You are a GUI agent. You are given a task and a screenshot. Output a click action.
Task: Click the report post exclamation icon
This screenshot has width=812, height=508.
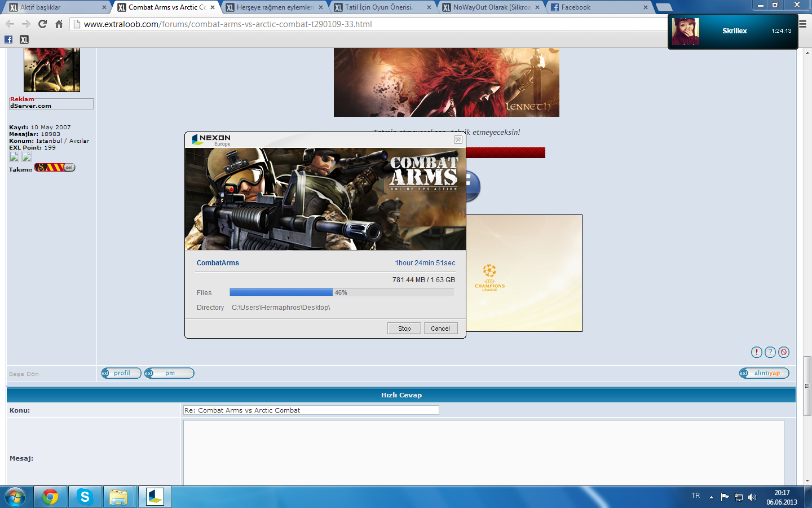click(x=757, y=352)
